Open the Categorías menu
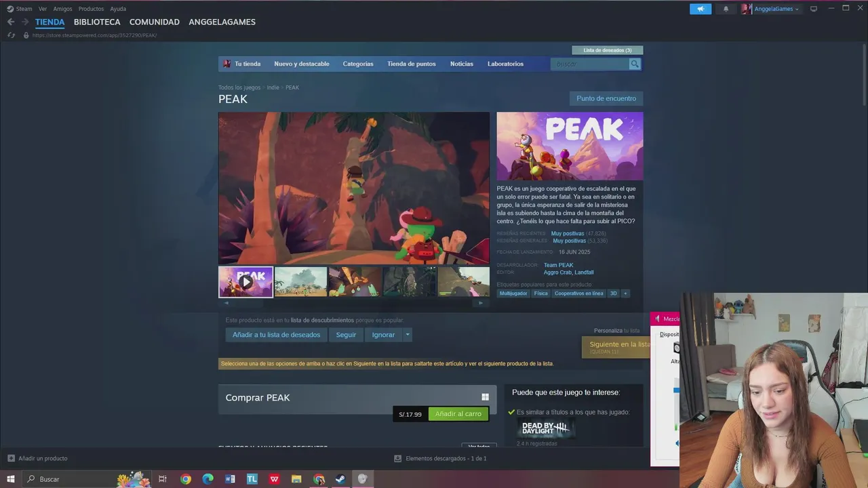Viewport: 868px width, 488px height. pyautogui.click(x=358, y=64)
